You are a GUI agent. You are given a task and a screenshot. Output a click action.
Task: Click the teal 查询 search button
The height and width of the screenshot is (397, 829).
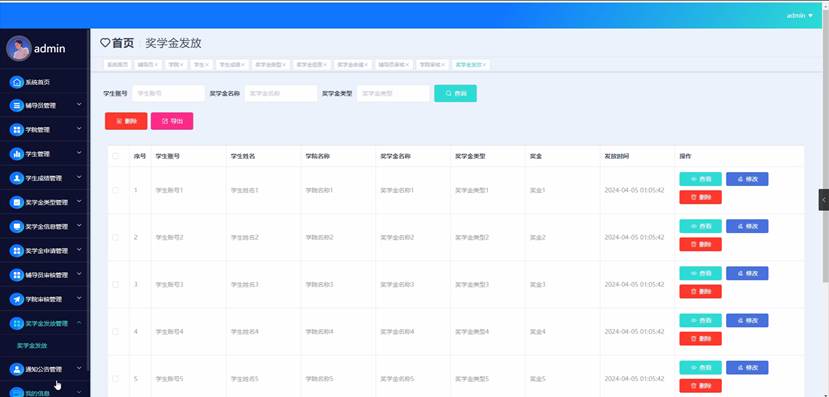click(x=455, y=93)
